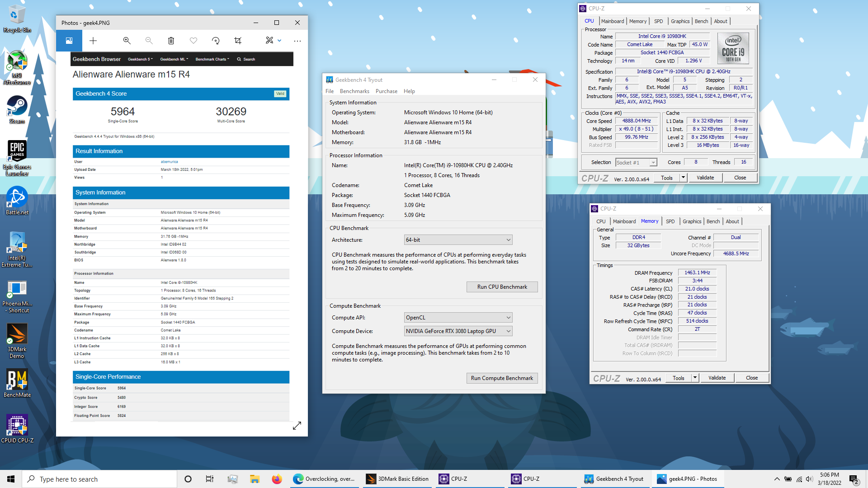Open Graphics tab in Memory CPU-Z window
Image resolution: width=868 pixels, height=488 pixels.
(x=692, y=221)
